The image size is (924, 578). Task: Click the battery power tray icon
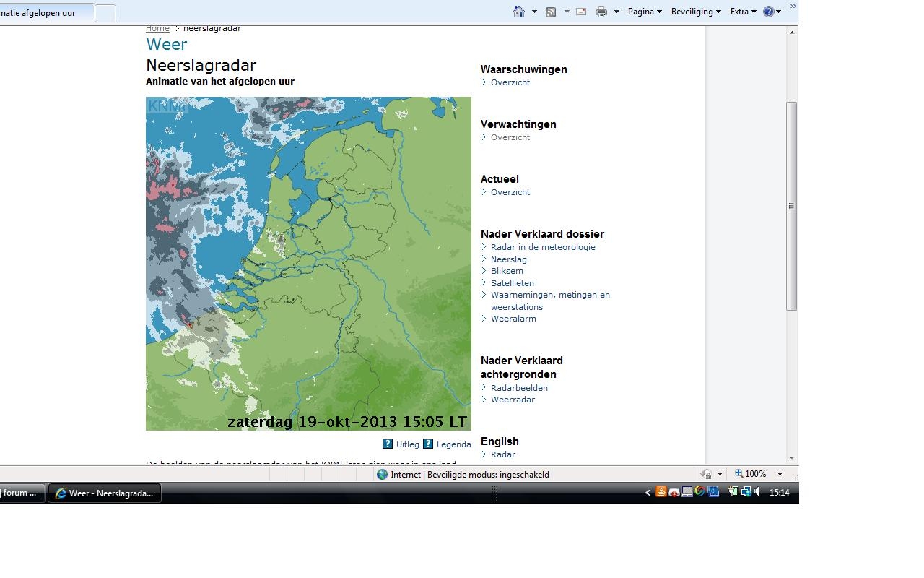coord(733,492)
